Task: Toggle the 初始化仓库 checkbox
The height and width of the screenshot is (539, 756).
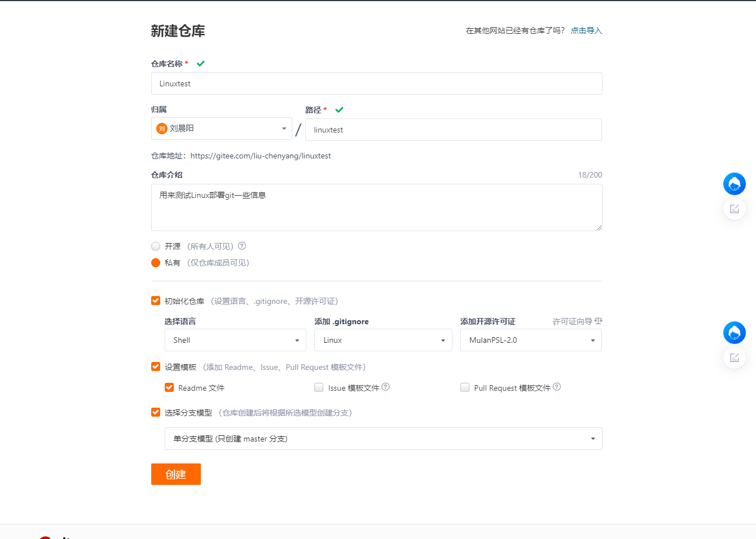Action: 156,301
